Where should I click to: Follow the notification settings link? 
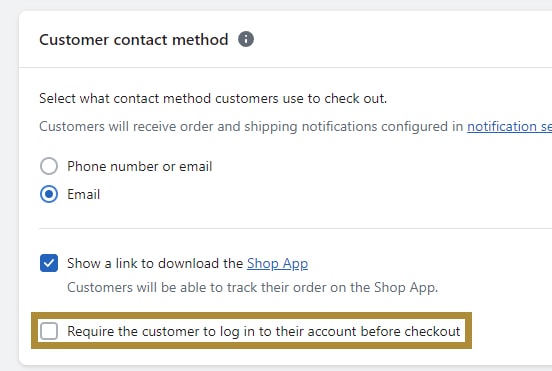509,127
